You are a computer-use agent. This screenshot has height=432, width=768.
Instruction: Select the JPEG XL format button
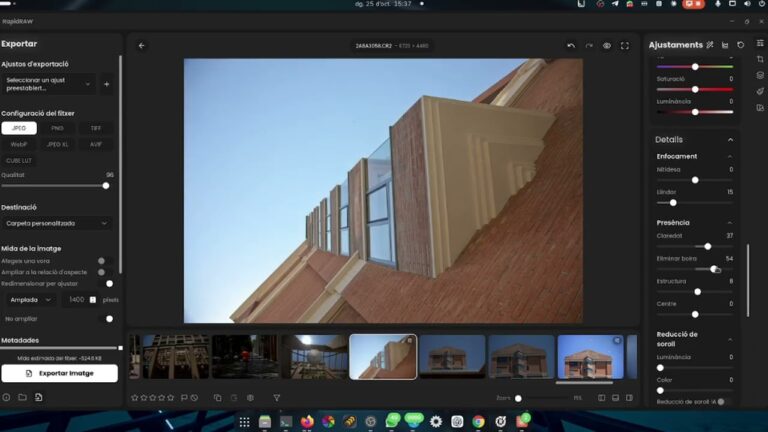coord(57,144)
